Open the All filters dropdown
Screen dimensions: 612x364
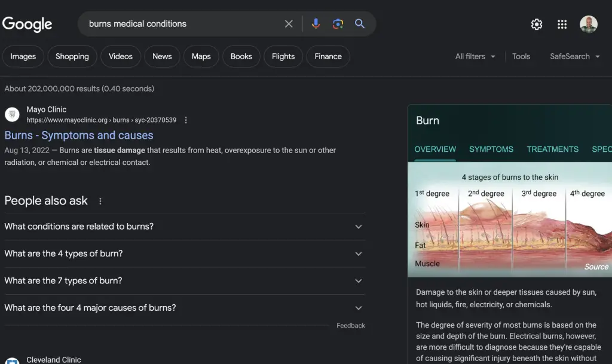(475, 57)
